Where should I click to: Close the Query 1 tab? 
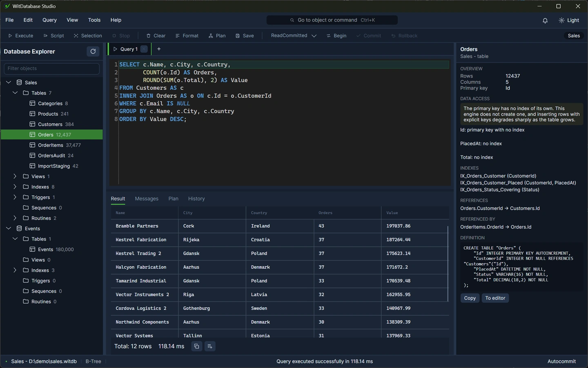144,49
